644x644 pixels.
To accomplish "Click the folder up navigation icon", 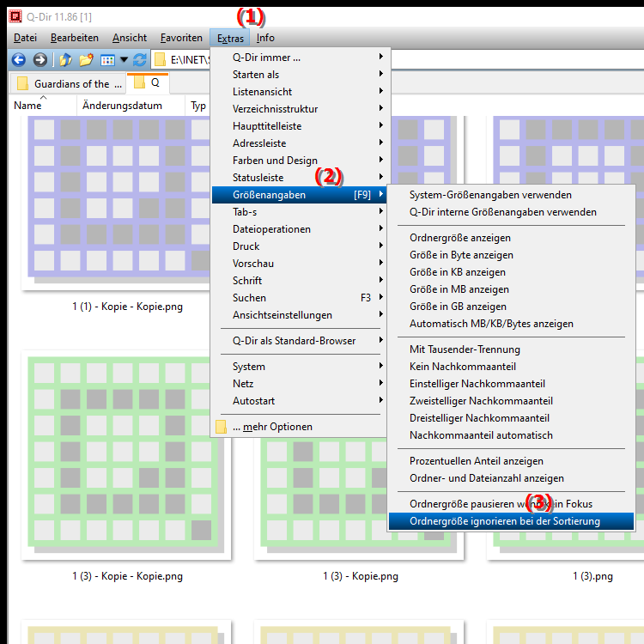I will coord(66,60).
